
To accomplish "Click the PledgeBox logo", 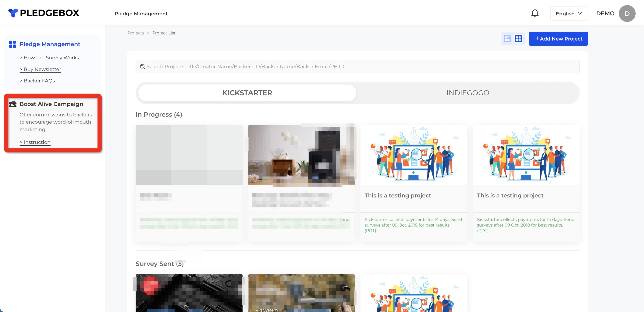I will click(x=44, y=13).
